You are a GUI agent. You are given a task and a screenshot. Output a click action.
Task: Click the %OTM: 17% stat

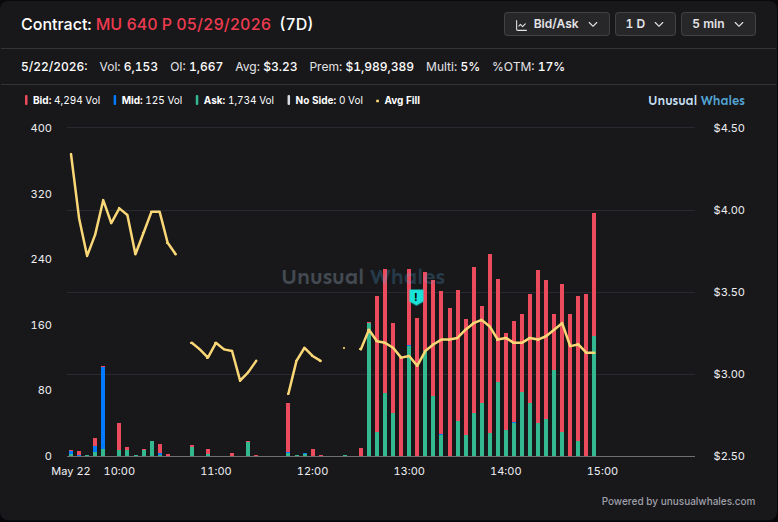pos(528,67)
